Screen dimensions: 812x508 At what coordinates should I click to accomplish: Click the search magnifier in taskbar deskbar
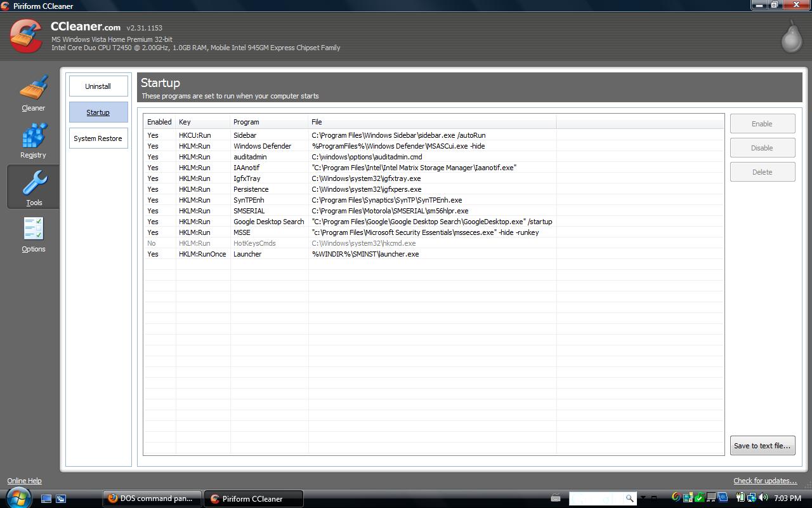pyautogui.click(x=630, y=498)
